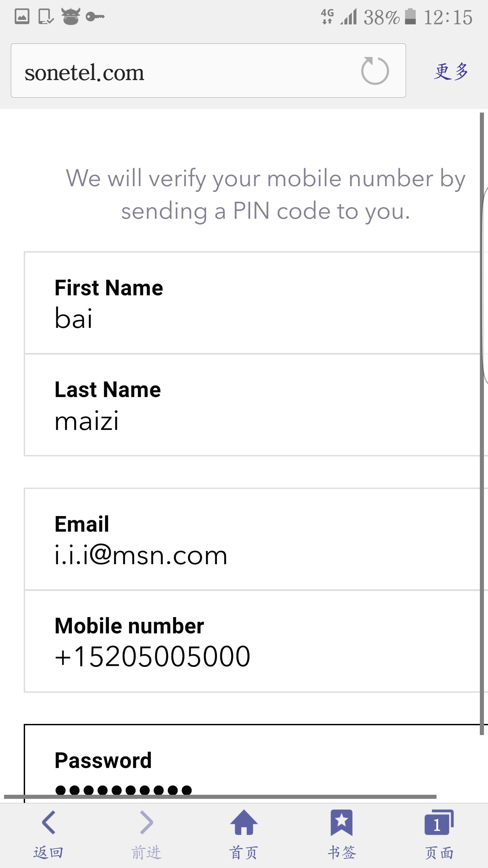Tap the battery icon in status bar
This screenshot has height=868, width=488.
tap(410, 17)
